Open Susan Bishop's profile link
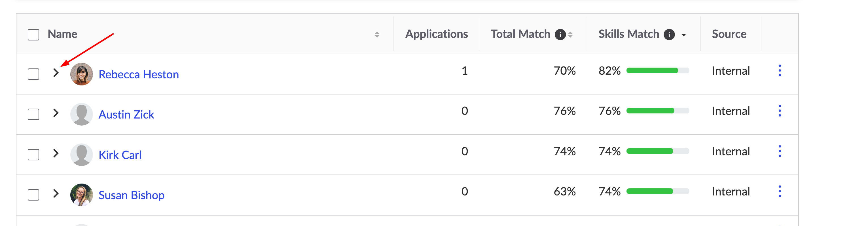 pos(132,195)
